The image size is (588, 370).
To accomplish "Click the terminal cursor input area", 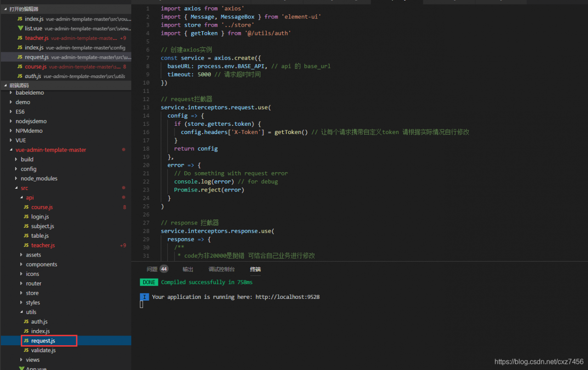I will pos(142,304).
